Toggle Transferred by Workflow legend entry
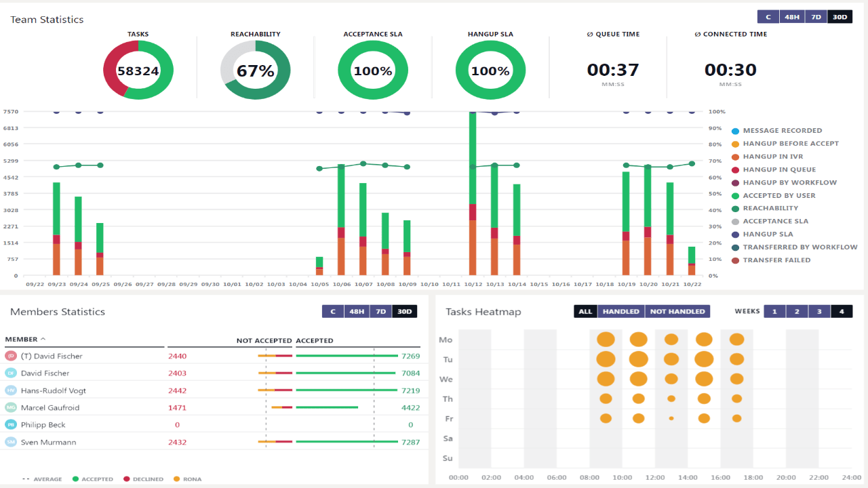868x488 pixels. [794, 247]
